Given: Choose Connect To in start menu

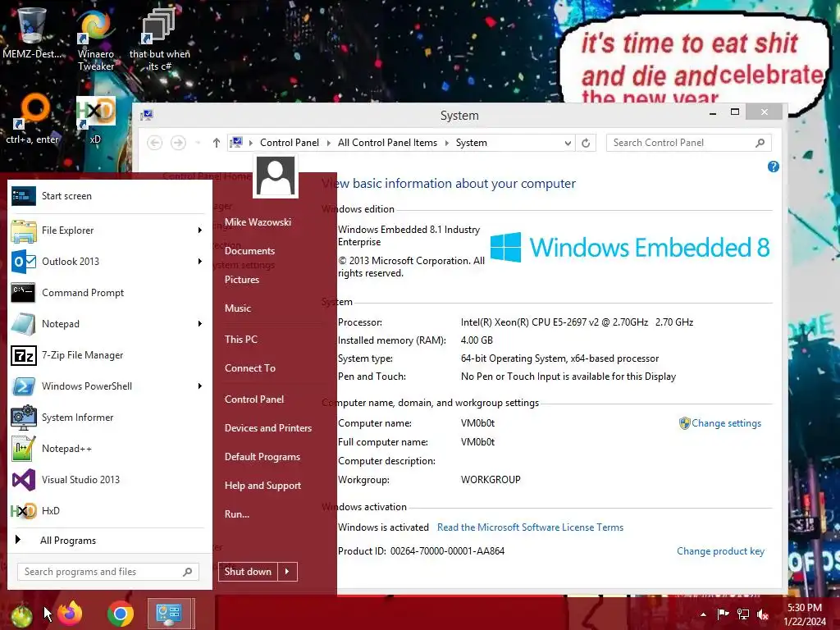Looking at the screenshot, I should pos(250,368).
